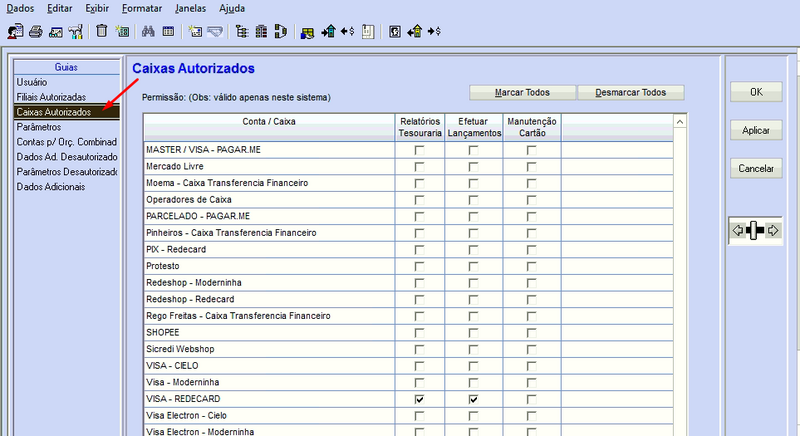Click the new card icon left of the handshake
Image resolution: width=800 pixels, height=436 pixels.
tap(195, 32)
